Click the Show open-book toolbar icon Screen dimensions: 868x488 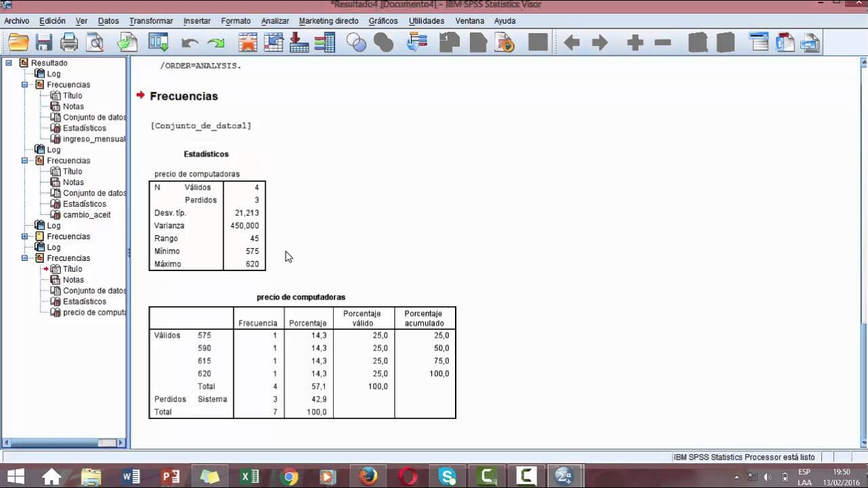[698, 43]
